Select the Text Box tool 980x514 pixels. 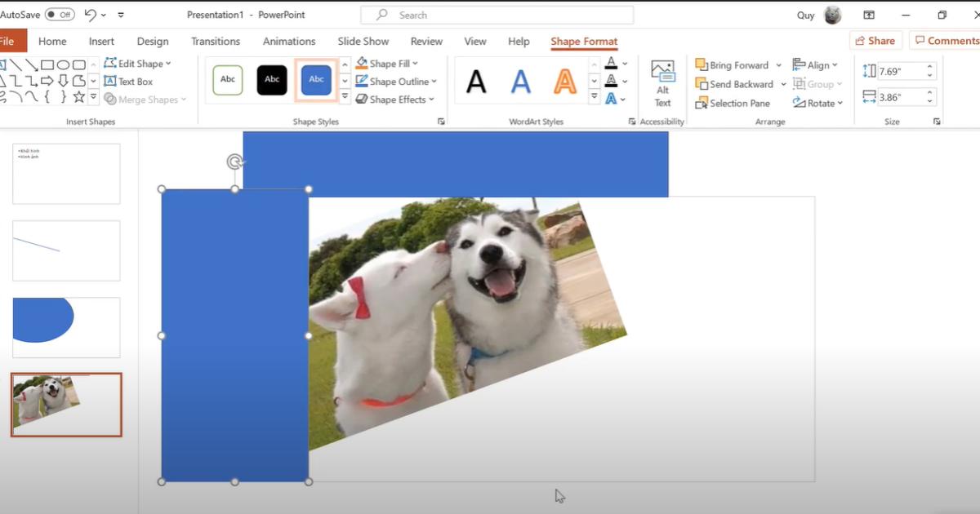128,82
